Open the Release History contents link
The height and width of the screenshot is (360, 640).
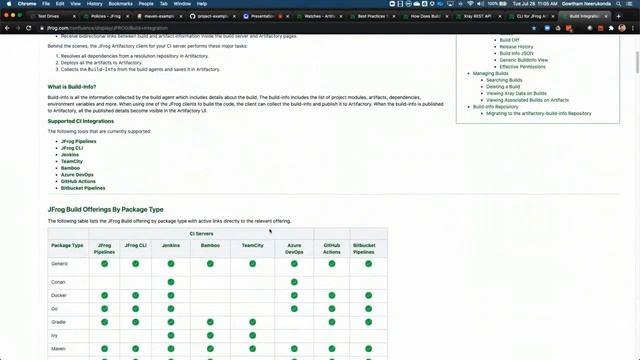click(x=516, y=47)
